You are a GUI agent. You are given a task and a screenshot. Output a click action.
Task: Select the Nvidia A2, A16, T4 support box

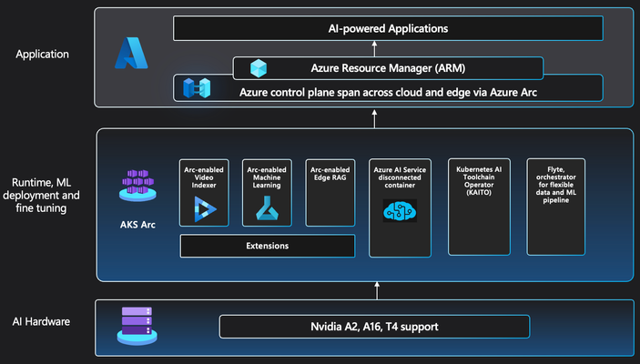pyautogui.click(x=375, y=327)
